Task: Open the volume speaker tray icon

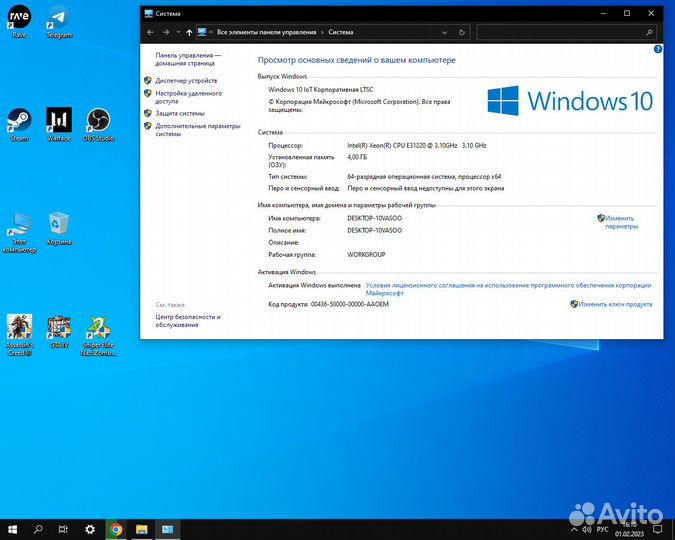Action: tap(587, 529)
